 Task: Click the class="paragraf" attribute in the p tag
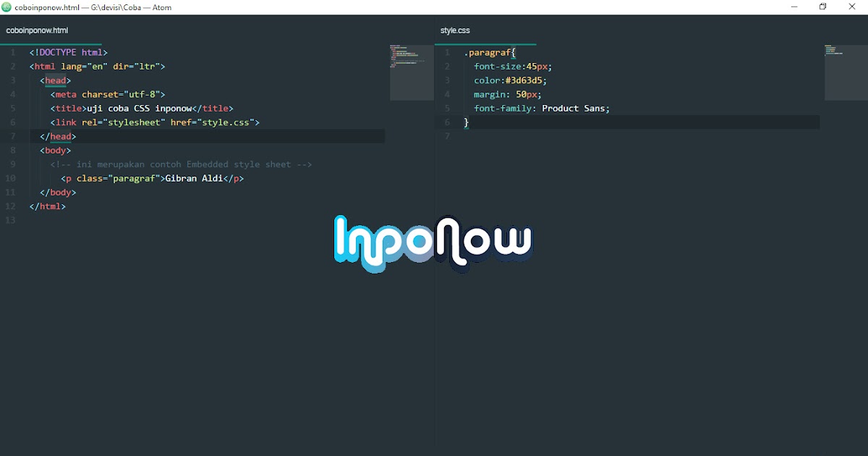[x=118, y=178]
